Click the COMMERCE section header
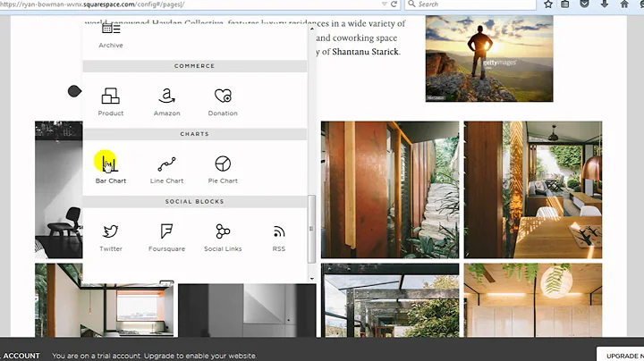Viewport: 644px width, 361px height. [195, 66]
